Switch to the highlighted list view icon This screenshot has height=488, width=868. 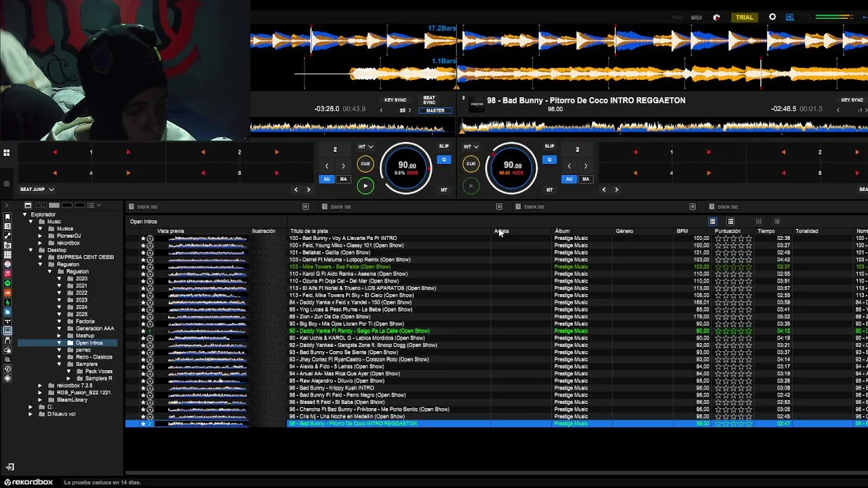click(x=712, y=222)
